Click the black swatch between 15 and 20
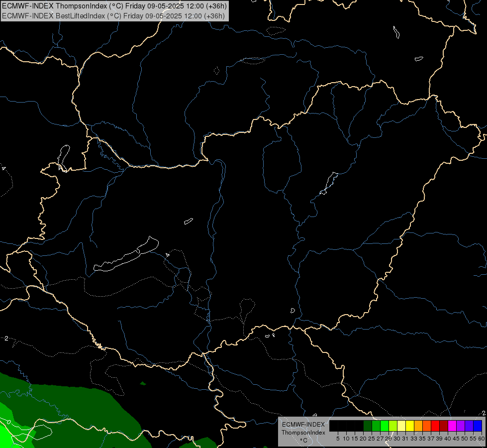 [359, 426]
